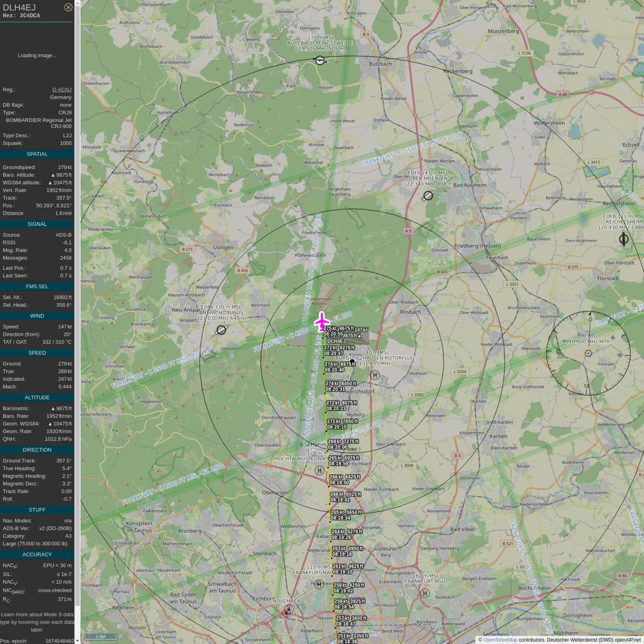
Task: Select the METRO VOR hexagon symbol
Action: tap(589, 353)
